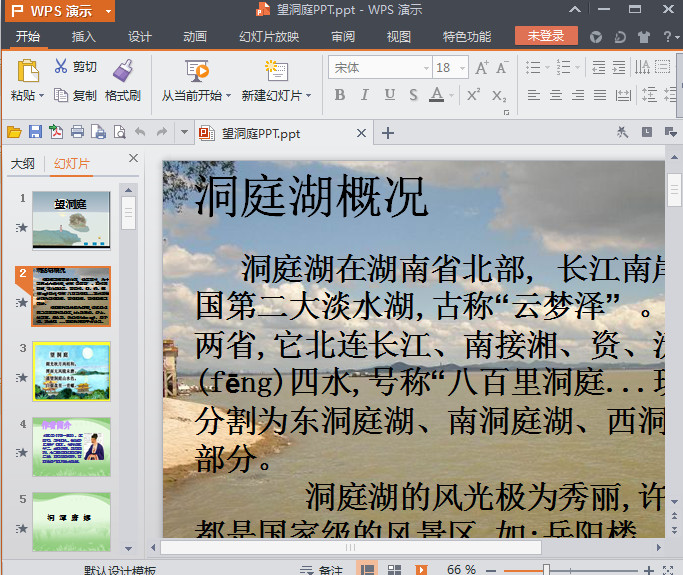Click the zoom slider handle in status bar
The image size is (683, 575).
(546, 569)
